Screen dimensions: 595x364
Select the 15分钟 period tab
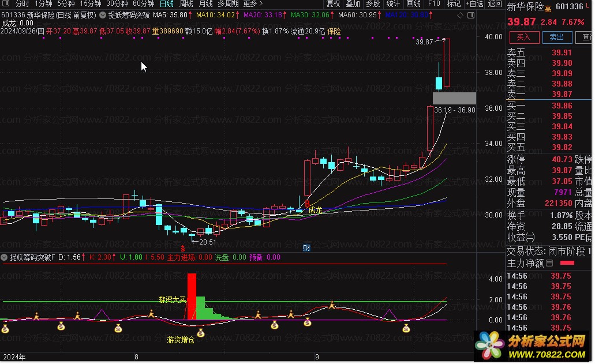click(90, 4)
